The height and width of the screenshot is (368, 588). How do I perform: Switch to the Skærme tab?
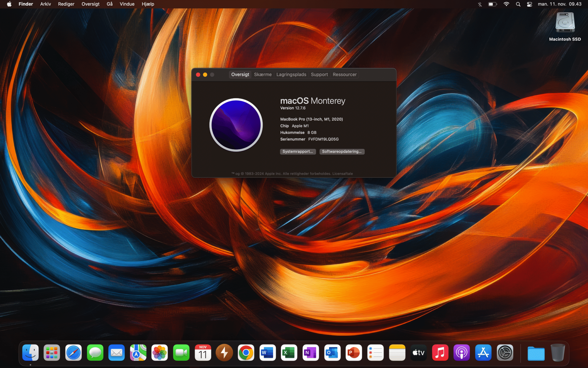[x=263, y=74]
